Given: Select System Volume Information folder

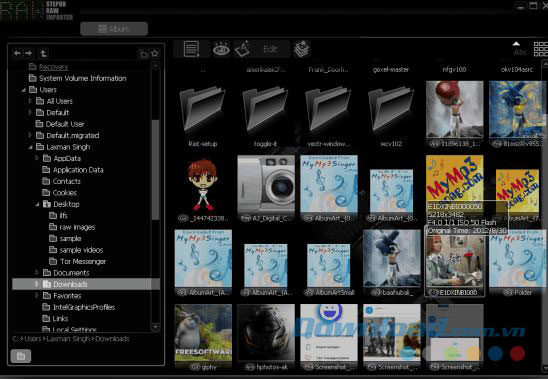Looking at the screenshot, I should (x=78, y=78).
